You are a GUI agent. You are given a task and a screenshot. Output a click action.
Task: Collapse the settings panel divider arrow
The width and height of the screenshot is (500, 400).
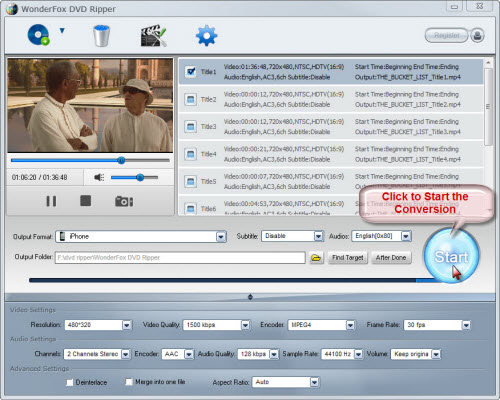[250, 297]
